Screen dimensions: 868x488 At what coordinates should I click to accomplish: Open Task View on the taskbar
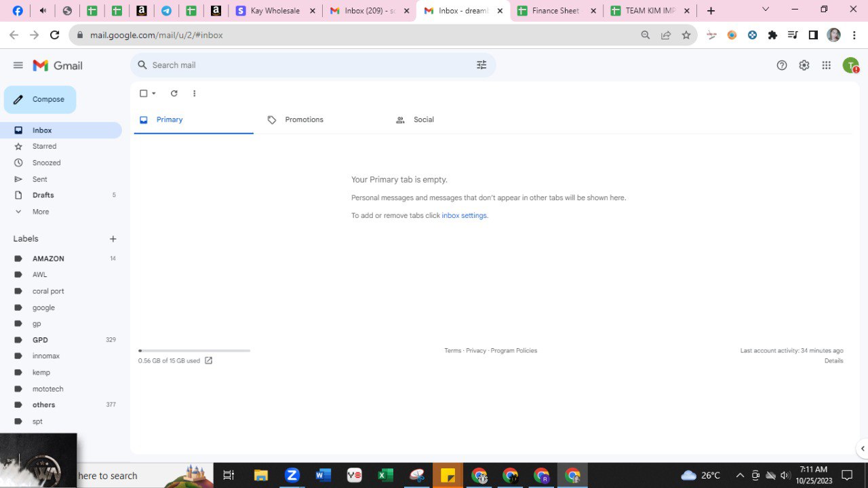pyautogui.click(x=229, y=475)
